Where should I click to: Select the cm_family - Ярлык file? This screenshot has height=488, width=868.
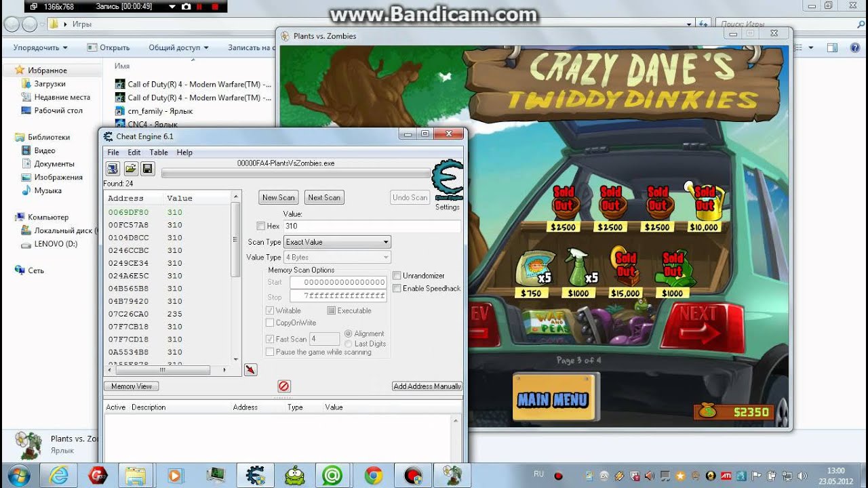click(x=154, y=110)
